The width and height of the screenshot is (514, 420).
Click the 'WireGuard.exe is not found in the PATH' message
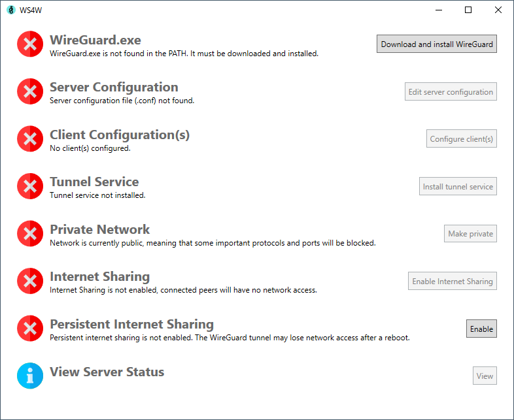point(184,54)
